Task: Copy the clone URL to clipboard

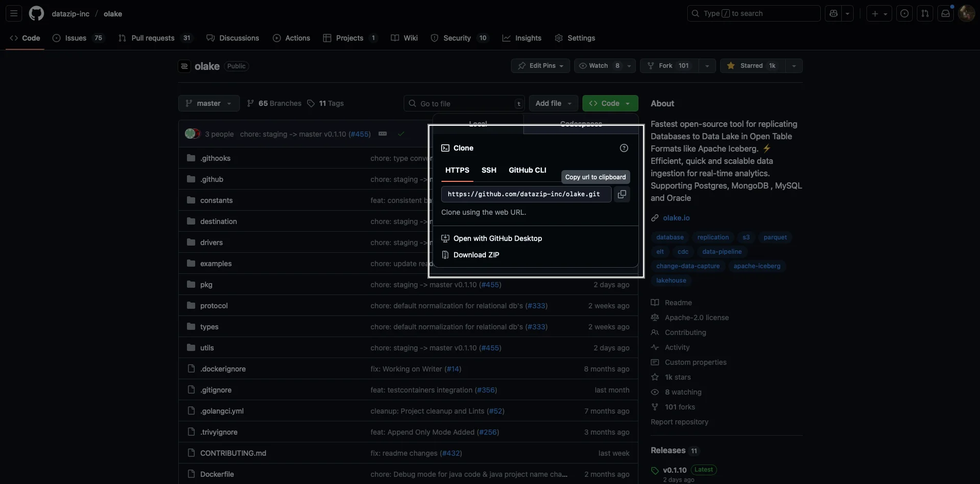Action: click(621, 194)
